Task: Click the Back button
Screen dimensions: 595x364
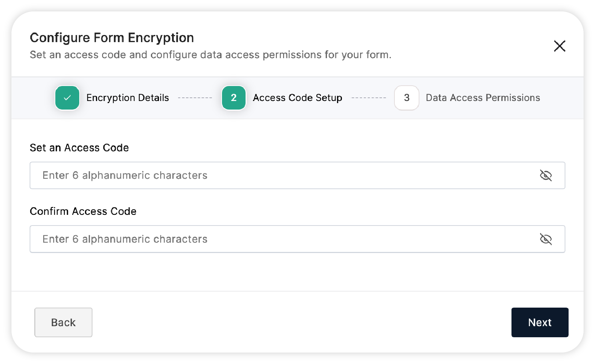Action: [63, 322]
